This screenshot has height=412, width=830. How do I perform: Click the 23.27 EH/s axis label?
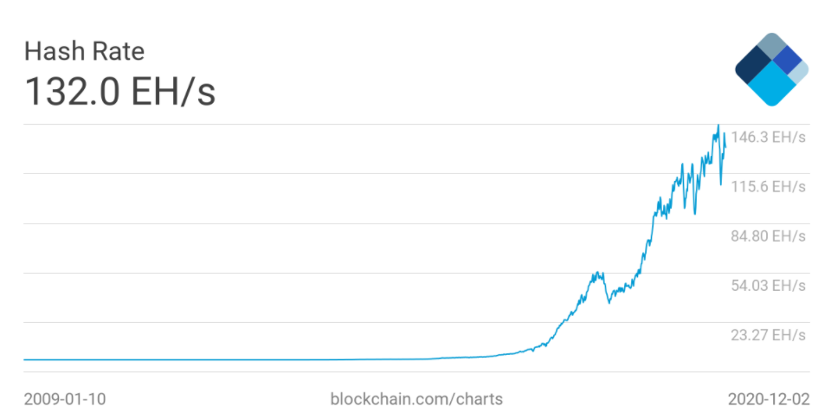pos(770,334)
